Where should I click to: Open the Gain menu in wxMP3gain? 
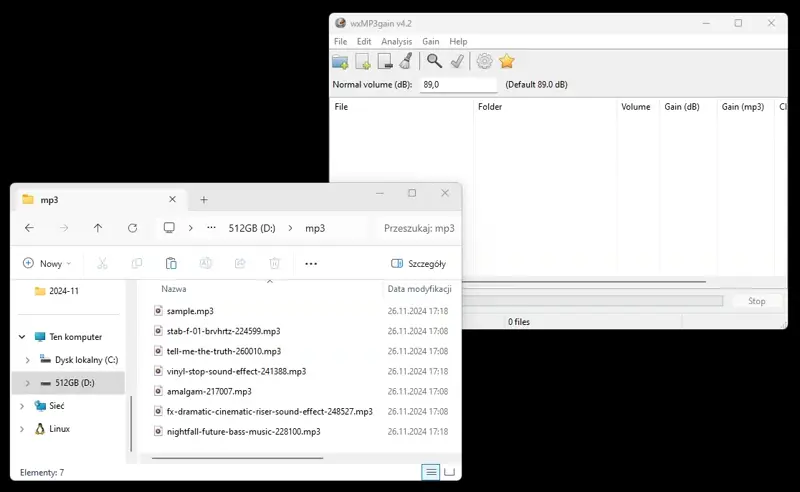[x=431, y=41]
